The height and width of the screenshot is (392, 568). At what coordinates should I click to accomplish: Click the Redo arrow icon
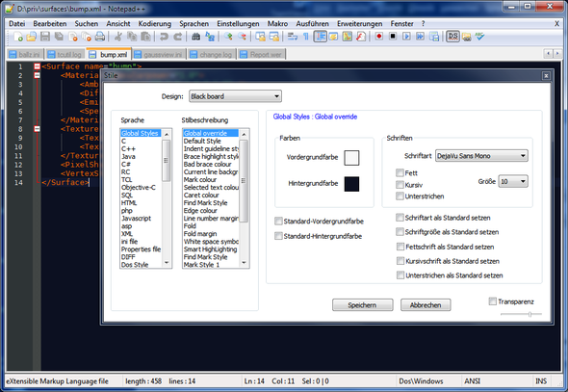[177, 37]
